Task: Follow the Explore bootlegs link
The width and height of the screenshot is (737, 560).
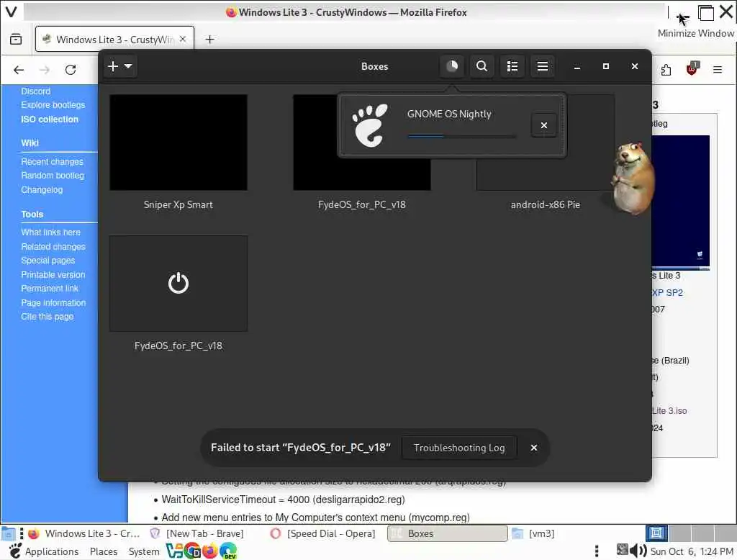Action: pyautogui.click(x=53, y=105)
